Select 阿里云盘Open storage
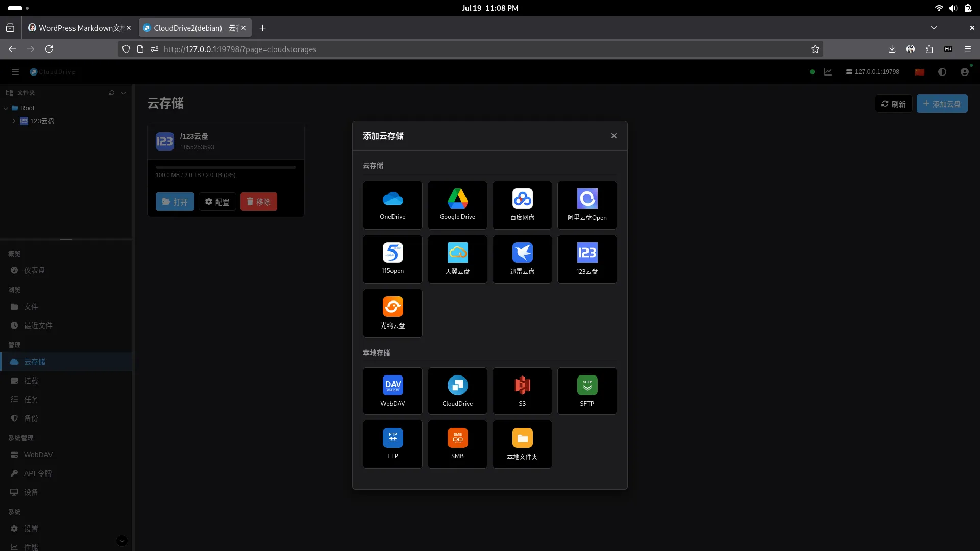This screenshot has height=551, width=980. click(587, 205)
